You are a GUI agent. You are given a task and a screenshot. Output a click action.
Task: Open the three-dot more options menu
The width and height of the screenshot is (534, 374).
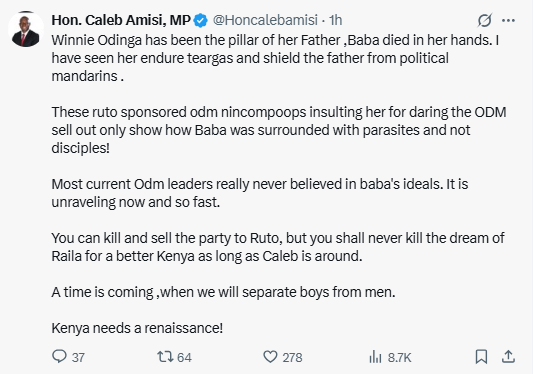click(508, 21)
